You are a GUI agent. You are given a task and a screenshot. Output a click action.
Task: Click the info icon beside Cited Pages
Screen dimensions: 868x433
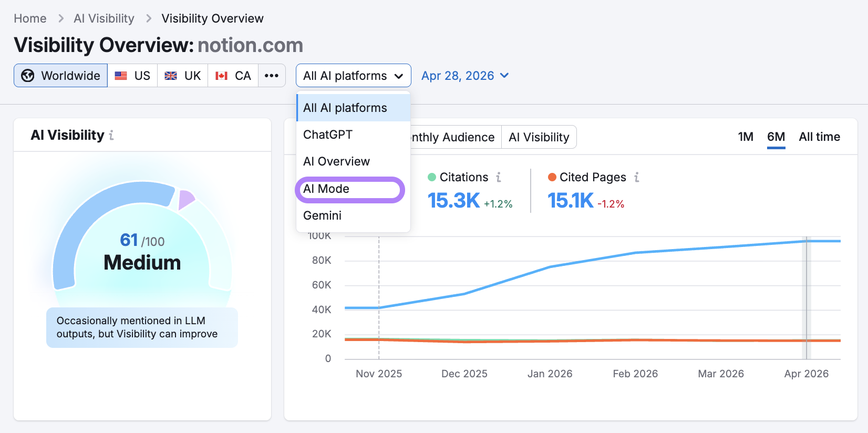point(637,177)
